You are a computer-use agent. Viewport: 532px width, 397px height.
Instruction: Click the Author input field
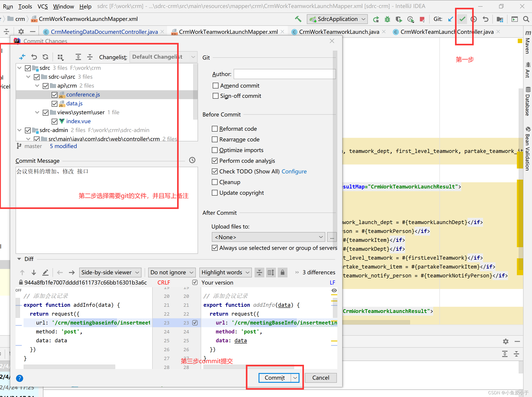click(x=285, y=74)
